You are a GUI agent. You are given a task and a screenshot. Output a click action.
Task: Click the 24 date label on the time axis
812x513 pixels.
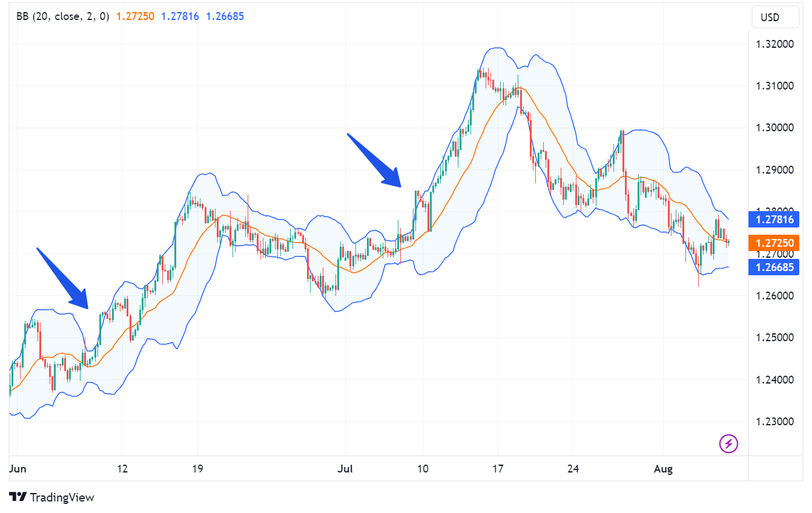(573, 468)
